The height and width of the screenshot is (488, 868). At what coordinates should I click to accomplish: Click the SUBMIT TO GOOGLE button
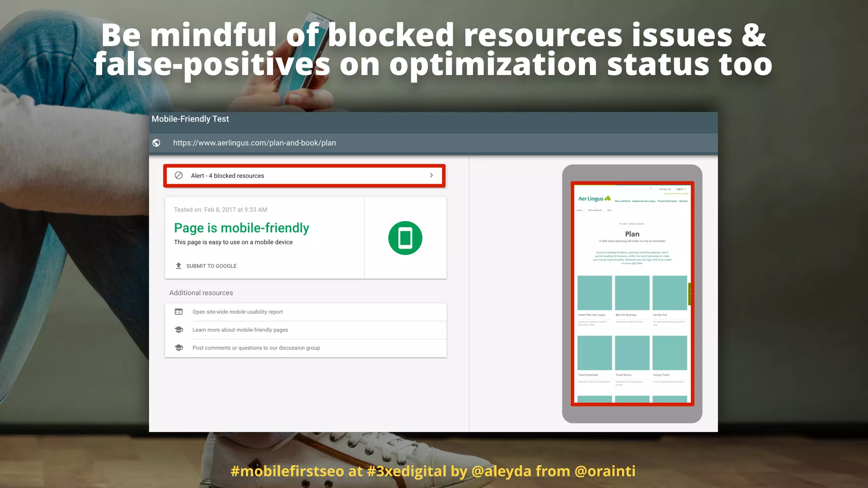coord(206,266)
